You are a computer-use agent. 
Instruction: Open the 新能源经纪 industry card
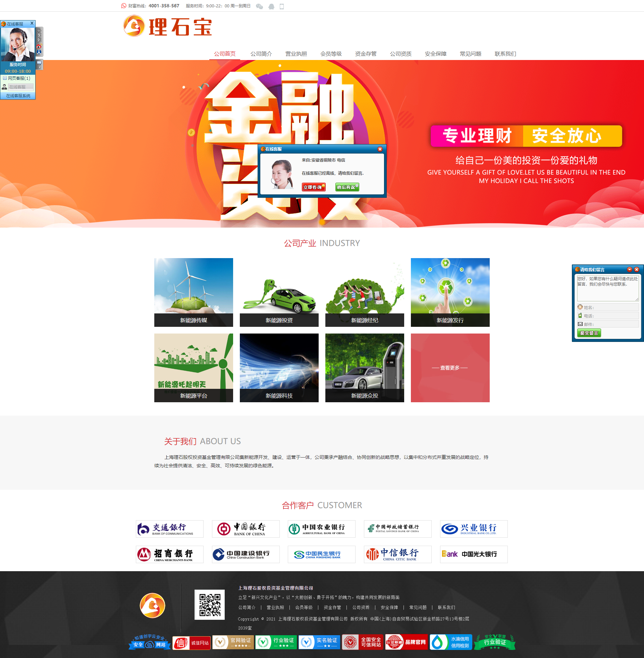[x=365, y=292]
